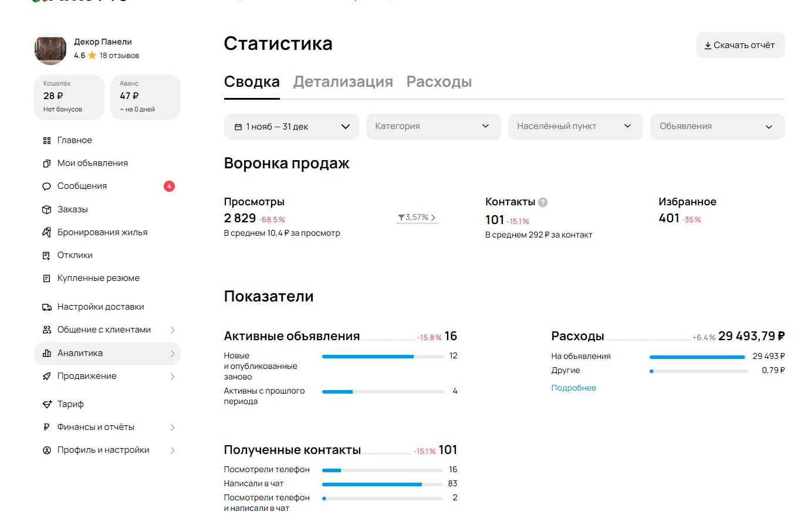
Task: Click the Аналитика chart icon
Action: (x=47, y=353)
